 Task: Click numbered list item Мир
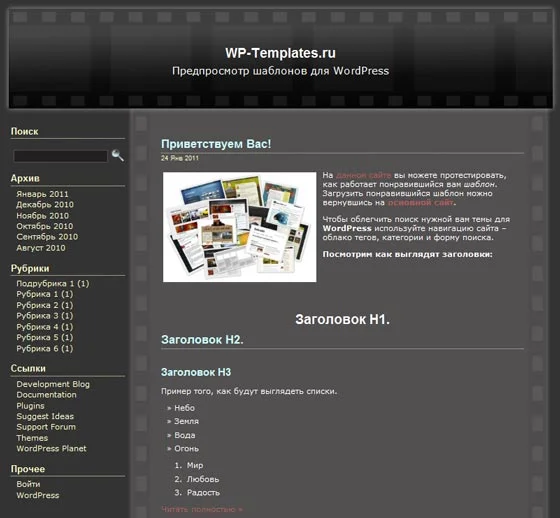click(x=195, y=465)
